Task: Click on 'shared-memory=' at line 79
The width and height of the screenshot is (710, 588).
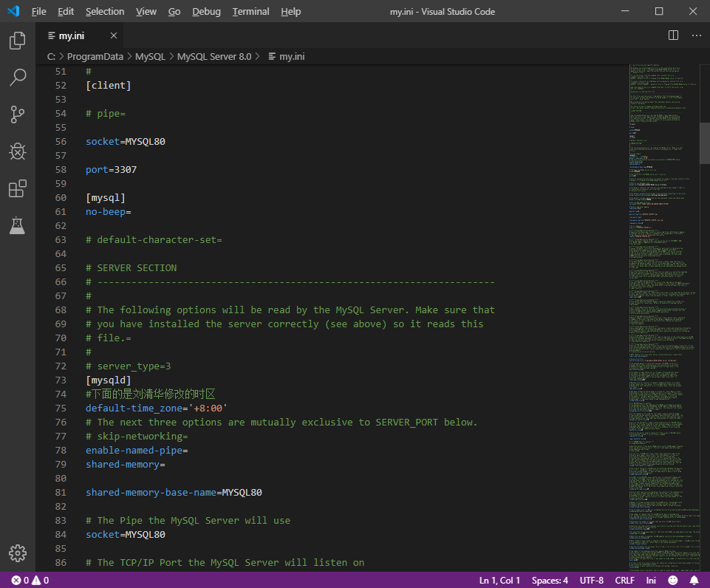Action: (126, 465)
